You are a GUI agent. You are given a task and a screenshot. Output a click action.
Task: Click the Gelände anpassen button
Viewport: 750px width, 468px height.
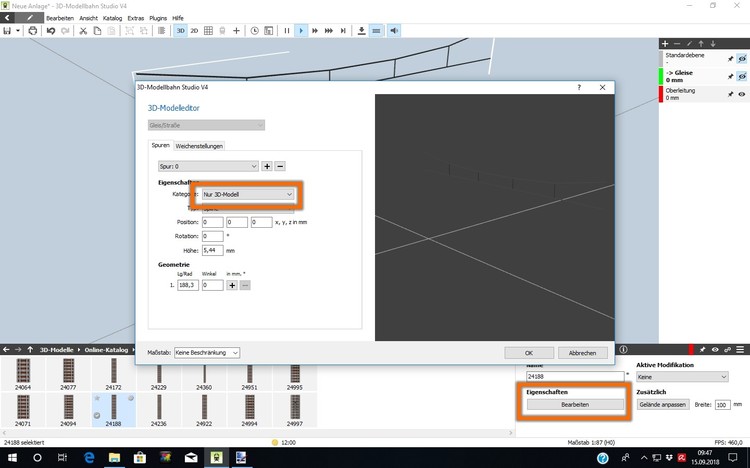tap(663, 404)
